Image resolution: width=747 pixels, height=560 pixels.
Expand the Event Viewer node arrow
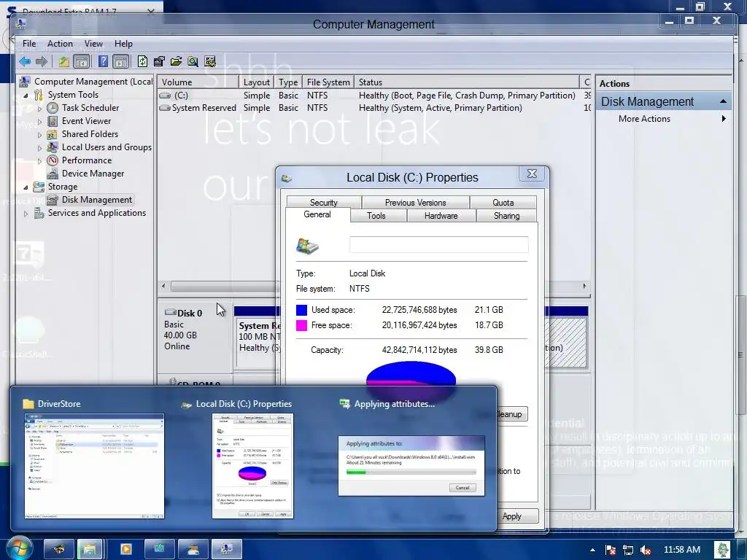(x=39, y=122)
